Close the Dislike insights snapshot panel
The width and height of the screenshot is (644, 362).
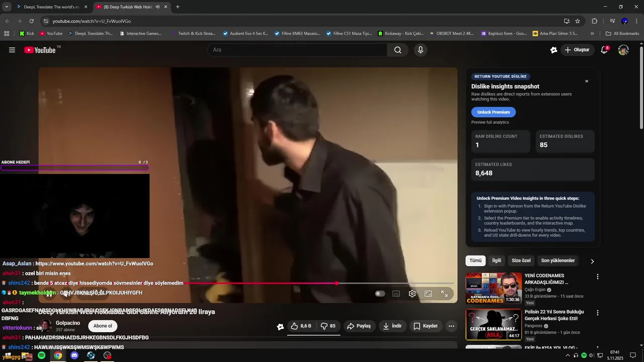(x=586, y=81)
